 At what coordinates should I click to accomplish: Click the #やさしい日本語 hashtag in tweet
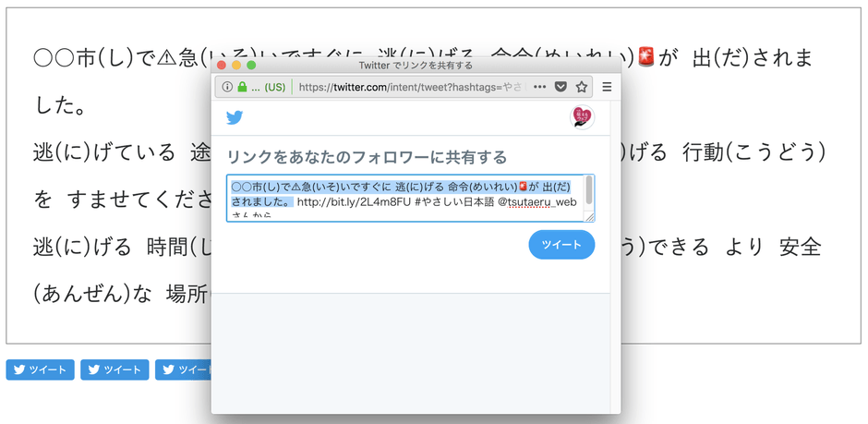click(454, 202)
